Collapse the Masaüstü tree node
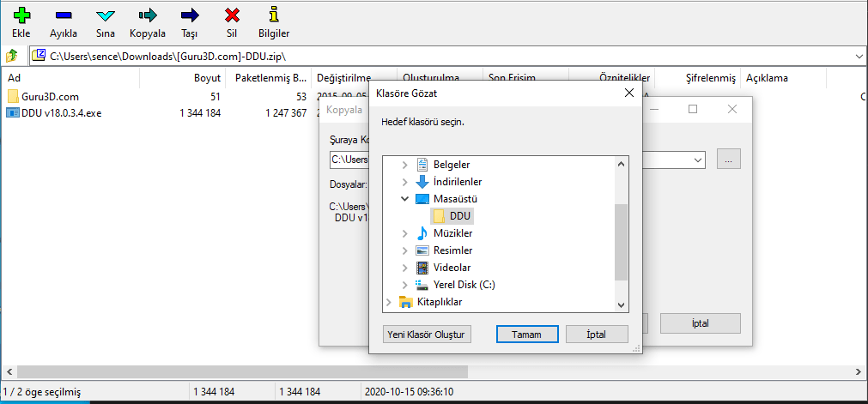868x404 pixels. point(404,199)
